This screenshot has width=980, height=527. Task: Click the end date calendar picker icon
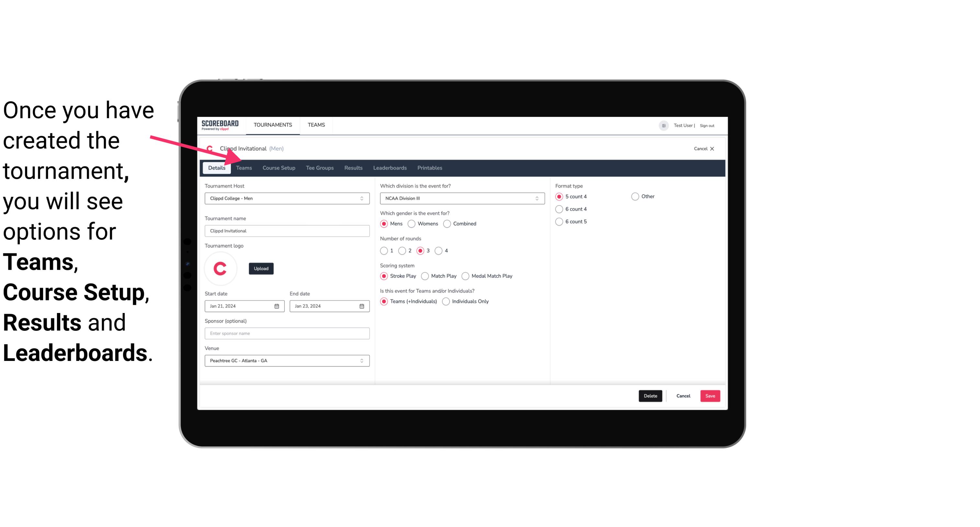[362, 306]
